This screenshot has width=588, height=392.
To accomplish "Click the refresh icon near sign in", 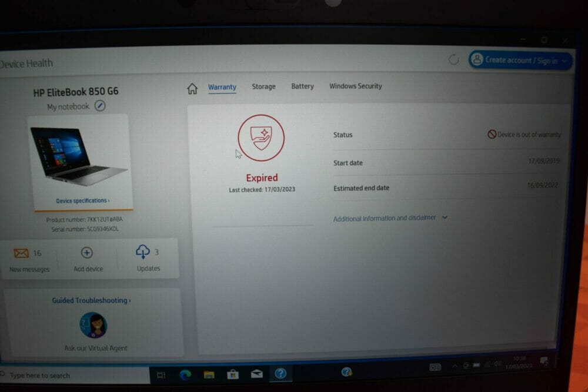I will (x=454, y=59).
